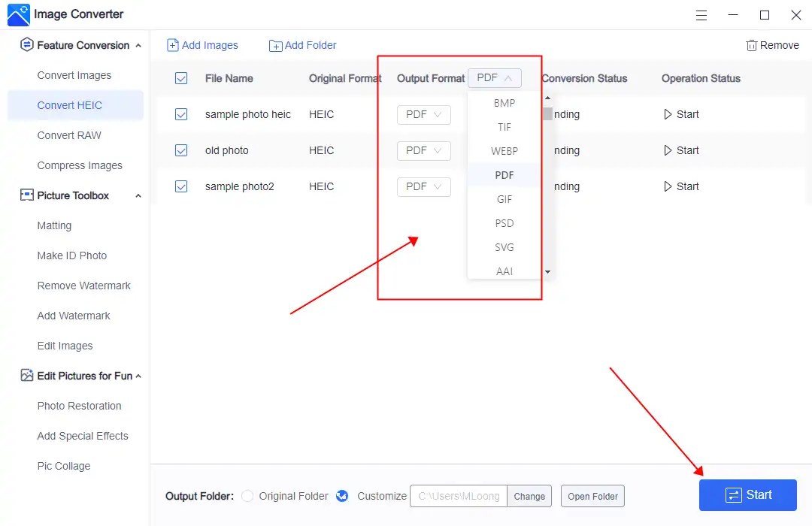The width and height of the screenshot is (812, 526).
Task: Switch to Remove Watermark tool
Action: click(x=83, y=286)
